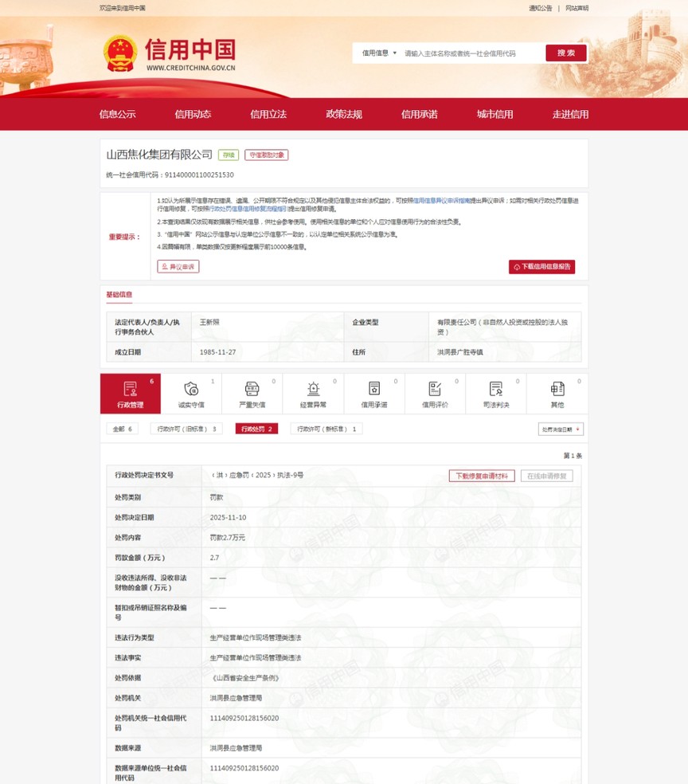Open the 信用立法 navigation menu

[268, 114]
